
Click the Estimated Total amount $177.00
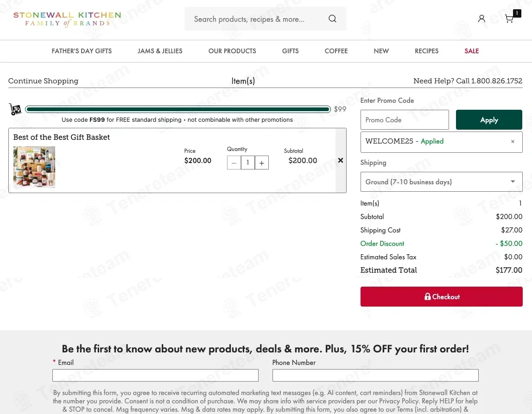509,270
